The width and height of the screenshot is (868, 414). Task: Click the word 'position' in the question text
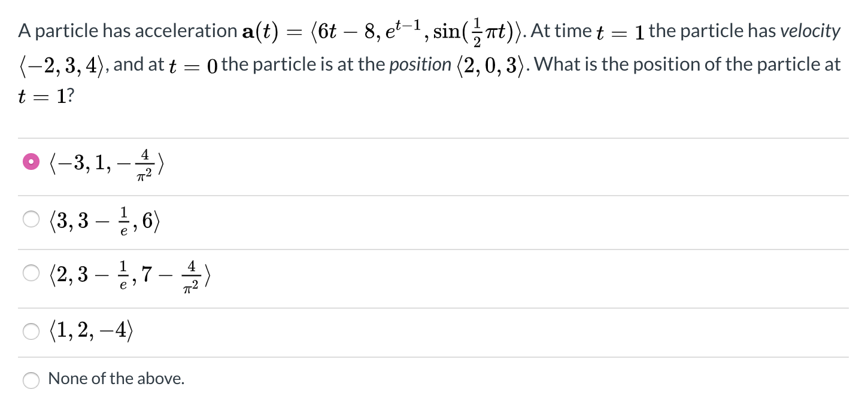pyautogui.click(x=420, y=64)
